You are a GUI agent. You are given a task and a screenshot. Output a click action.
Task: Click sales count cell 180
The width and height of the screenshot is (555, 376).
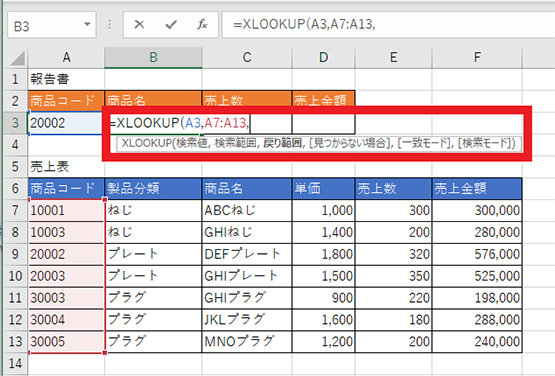(x=393, y=320)
